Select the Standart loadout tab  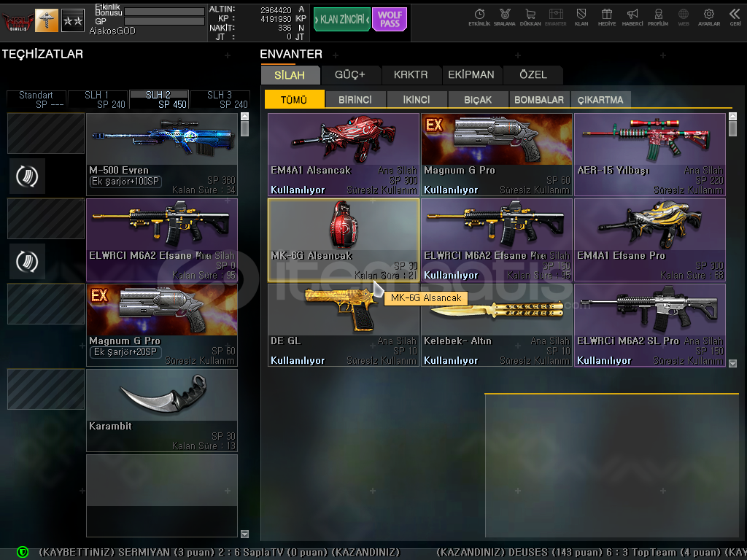36,99
